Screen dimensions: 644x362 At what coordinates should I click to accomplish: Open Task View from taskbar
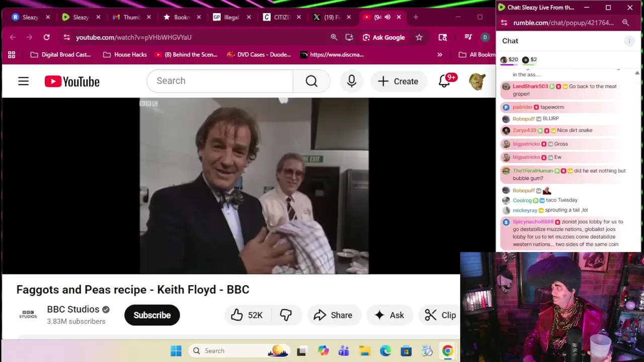(x=301, y=351)
